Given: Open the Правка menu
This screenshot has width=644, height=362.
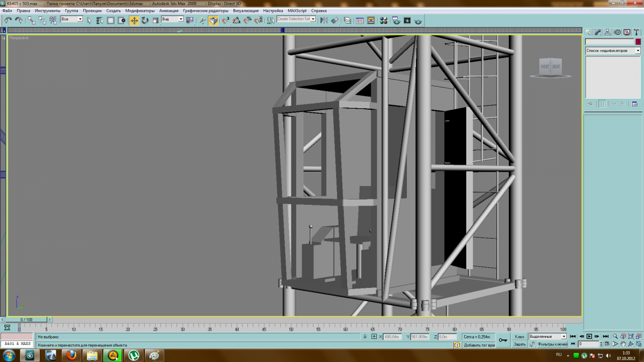Looking at the screenshot, I should click(24, 11).
